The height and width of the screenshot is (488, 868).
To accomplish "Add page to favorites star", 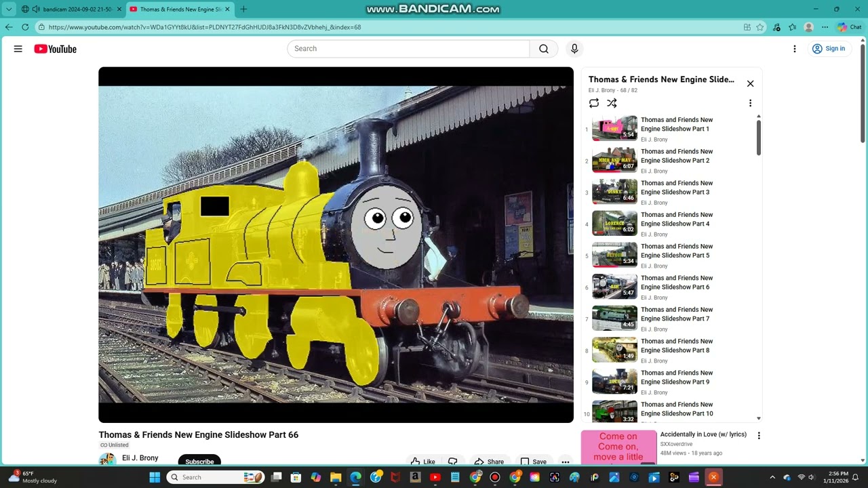I will pos(760,27).
